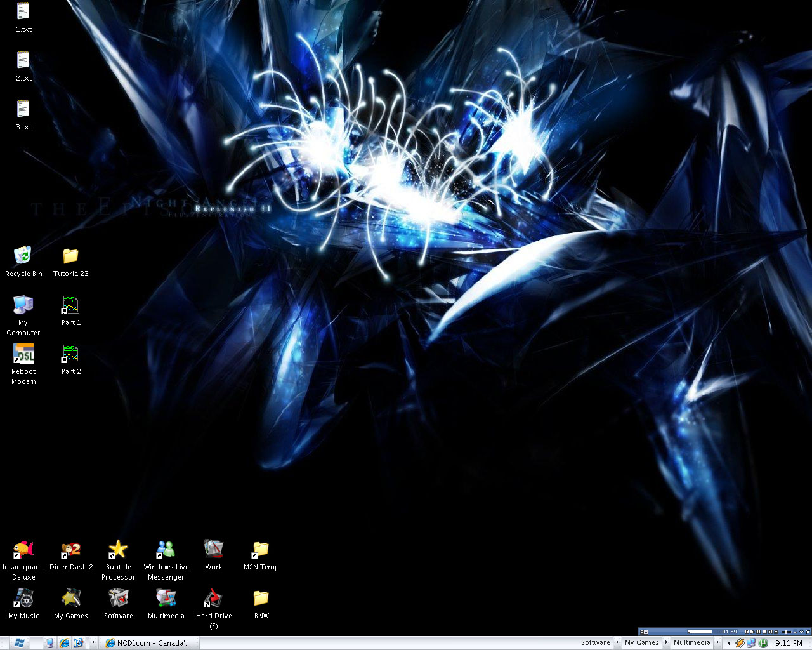Open the My Games desktop shortcut
This screenshot has width=812, height=650.
[x=71, y=604]
